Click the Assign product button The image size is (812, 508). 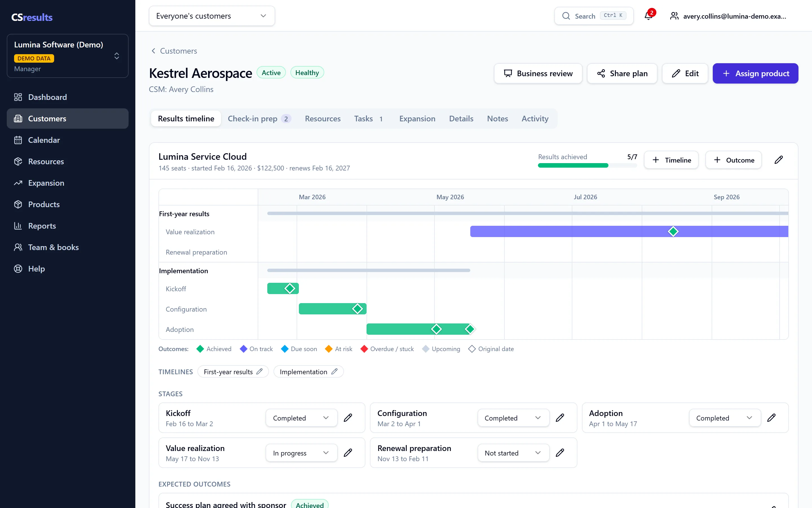point(755,73)
